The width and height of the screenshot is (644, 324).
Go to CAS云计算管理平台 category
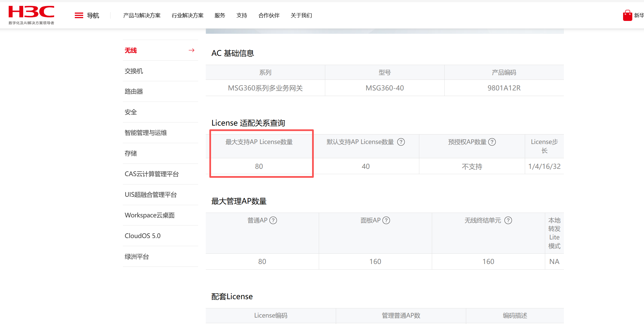[152, 174]
